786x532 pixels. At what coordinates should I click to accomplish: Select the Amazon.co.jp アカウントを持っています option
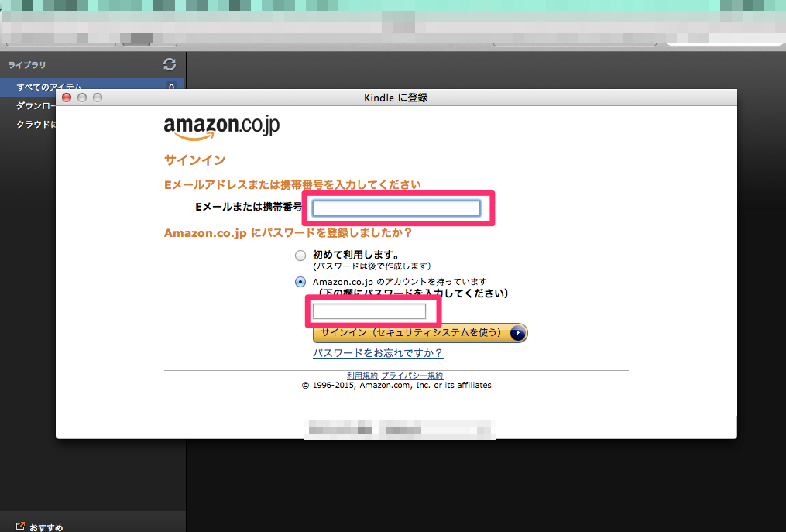tap(300, 282)
